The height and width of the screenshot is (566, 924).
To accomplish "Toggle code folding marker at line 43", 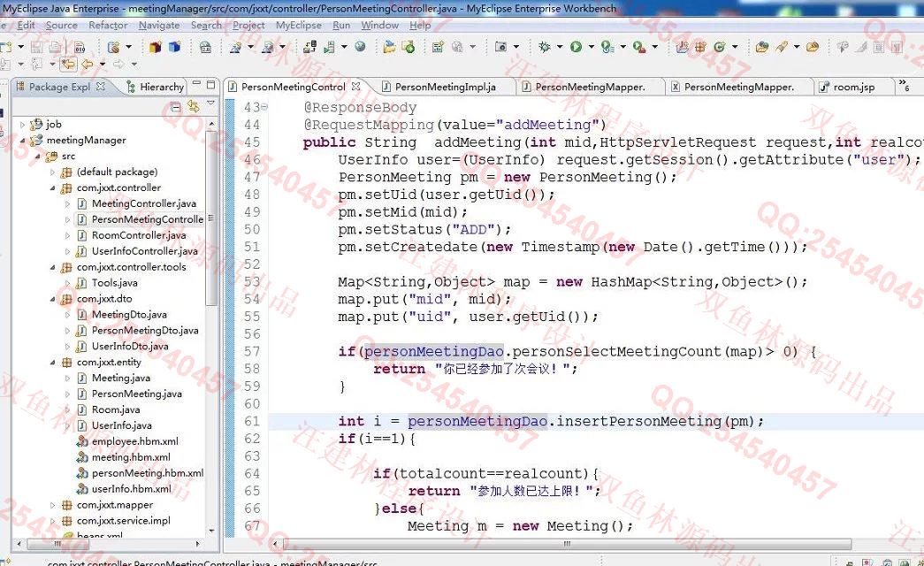I will pos(264,107).
